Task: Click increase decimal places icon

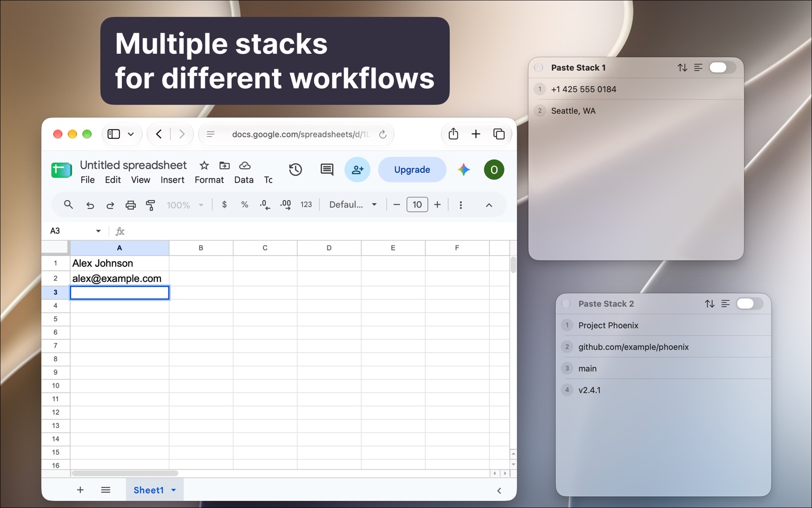Action: [286, 205]
